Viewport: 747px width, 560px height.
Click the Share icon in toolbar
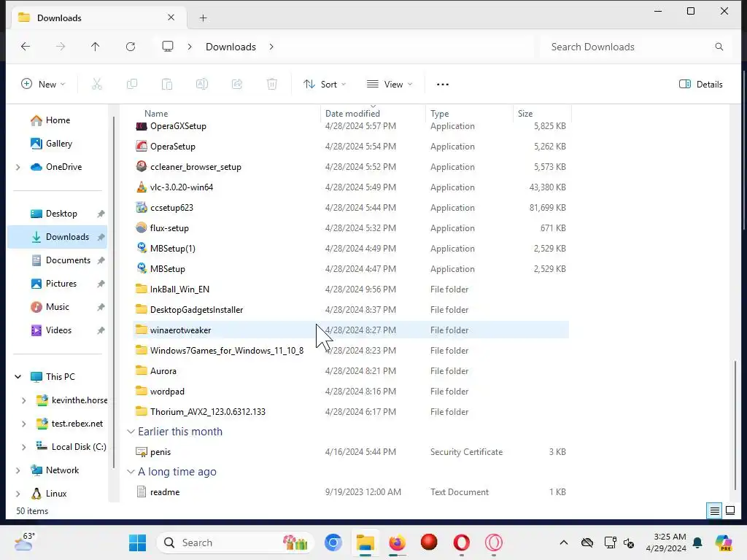coord(237,85)
